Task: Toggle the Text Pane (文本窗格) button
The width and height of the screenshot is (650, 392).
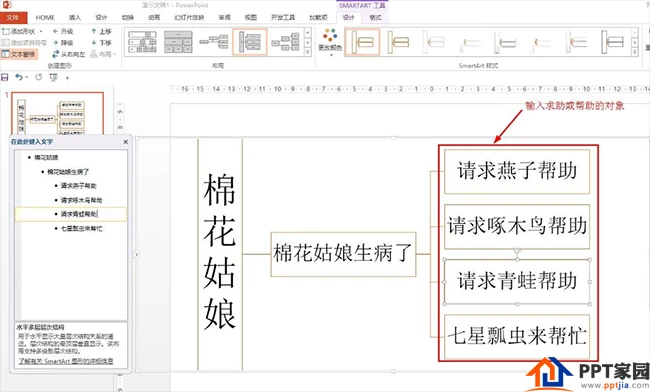Action: click(19, 54)
